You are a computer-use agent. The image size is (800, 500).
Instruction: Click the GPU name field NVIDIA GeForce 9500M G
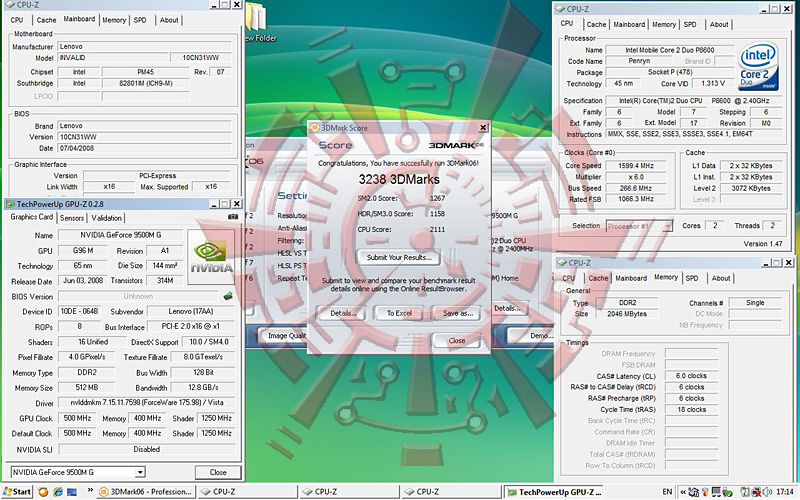120,235
